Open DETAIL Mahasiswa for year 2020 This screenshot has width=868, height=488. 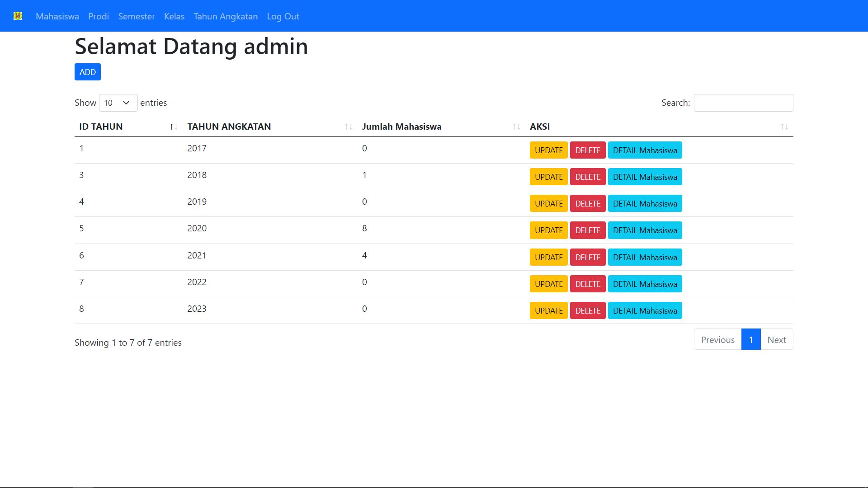pyautogui.click(x=645, y=230)
